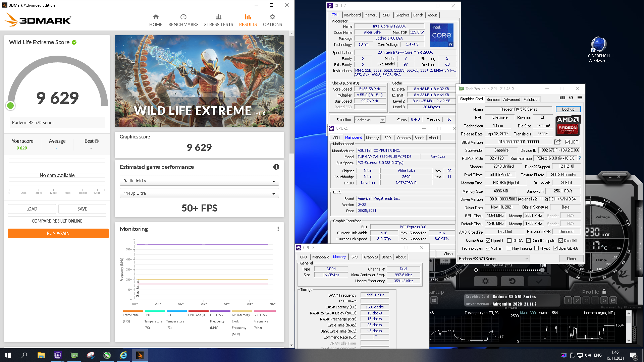Open Windows Start menu
644x362 pixels.
8,355
